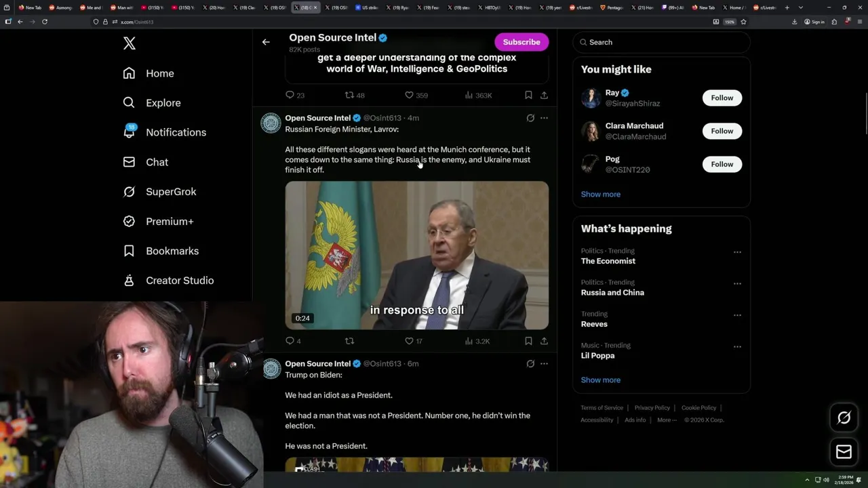Open a new browser tab with plus
This screenshot has width=868, height=488.
pyautogui.click(x=787, y=7)
